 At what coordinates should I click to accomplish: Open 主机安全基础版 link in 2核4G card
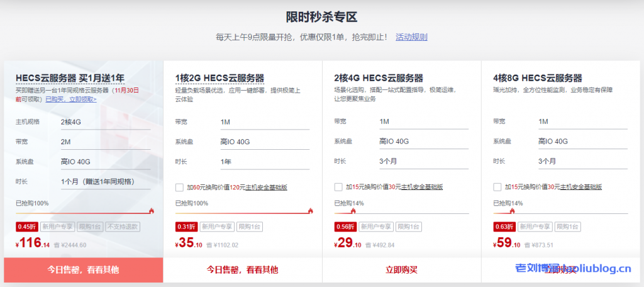(422, 187)
